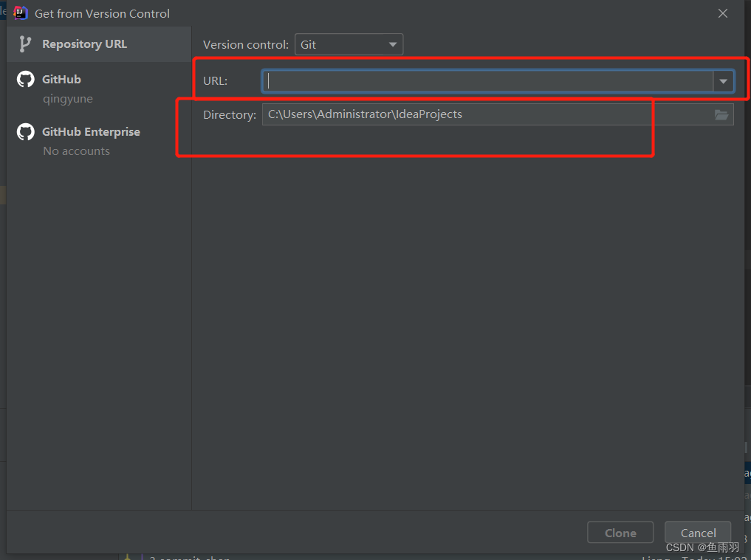This screenshot has width=751, height=560.
Task: Expand the URL history dropdown arrow
Action: (723, 81)
